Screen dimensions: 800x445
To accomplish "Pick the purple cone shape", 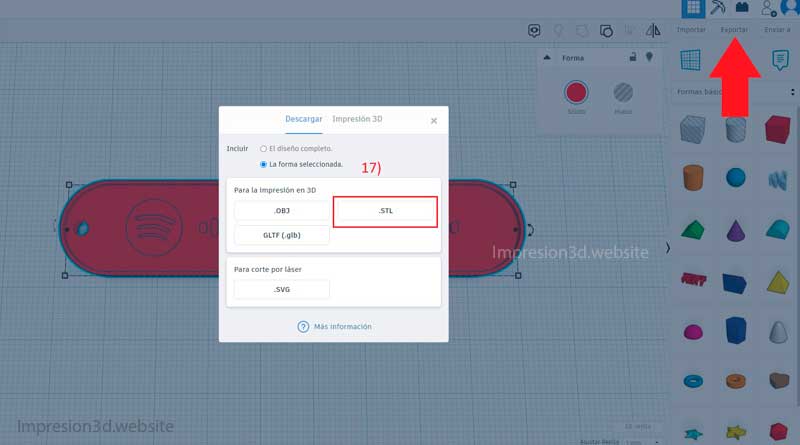I will tap(736, 231).
